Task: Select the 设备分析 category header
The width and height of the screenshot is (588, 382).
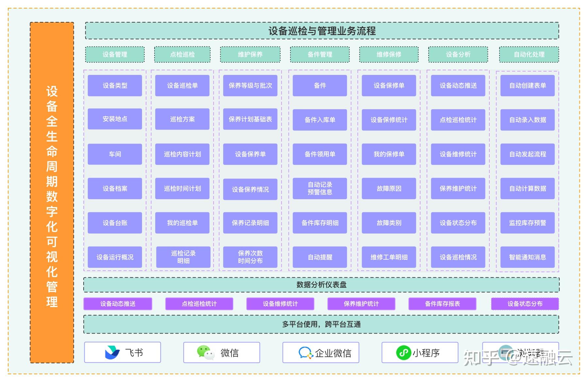Action: (x=458, y=54)
